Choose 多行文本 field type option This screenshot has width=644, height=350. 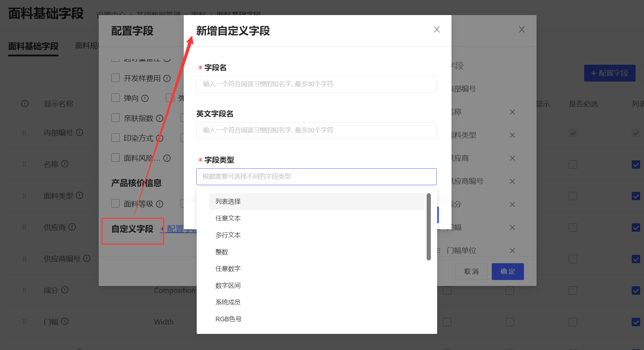[228, 235]
